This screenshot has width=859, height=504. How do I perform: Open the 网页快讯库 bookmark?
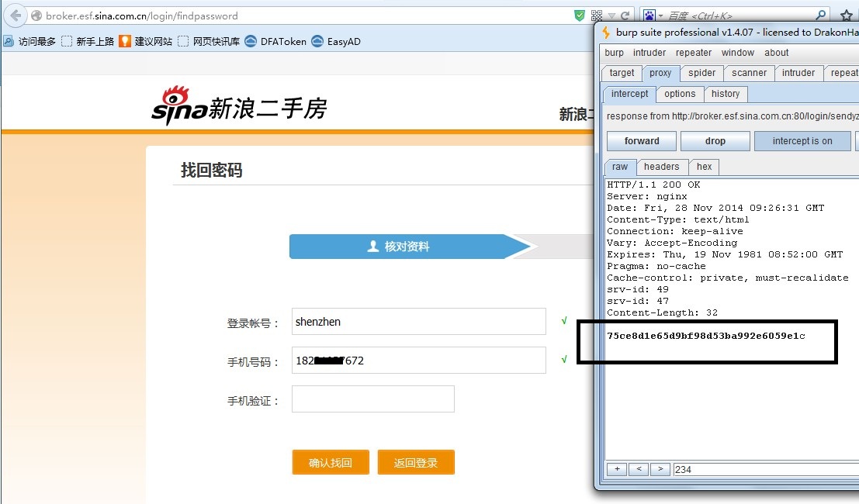pos(209,41)
